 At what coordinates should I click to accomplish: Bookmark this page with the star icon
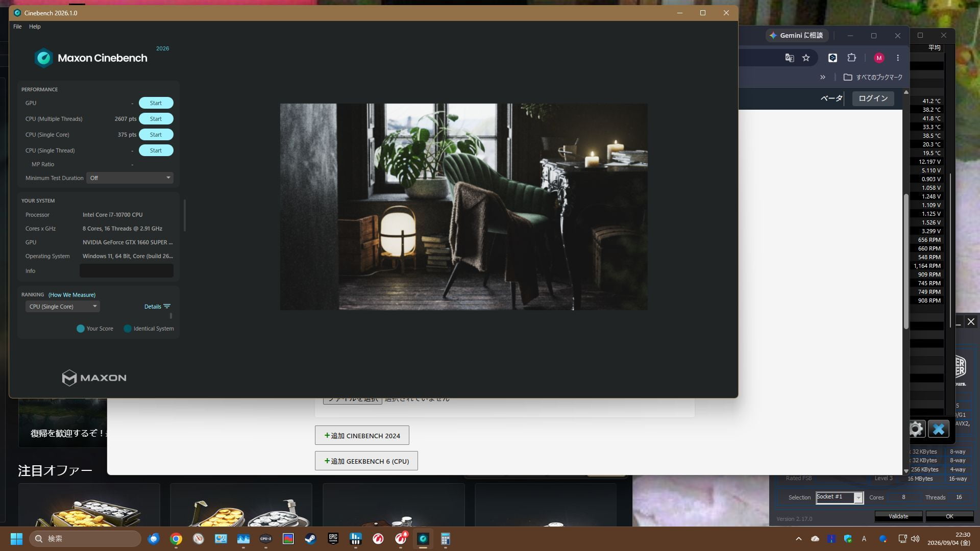[x=806, y=58]
